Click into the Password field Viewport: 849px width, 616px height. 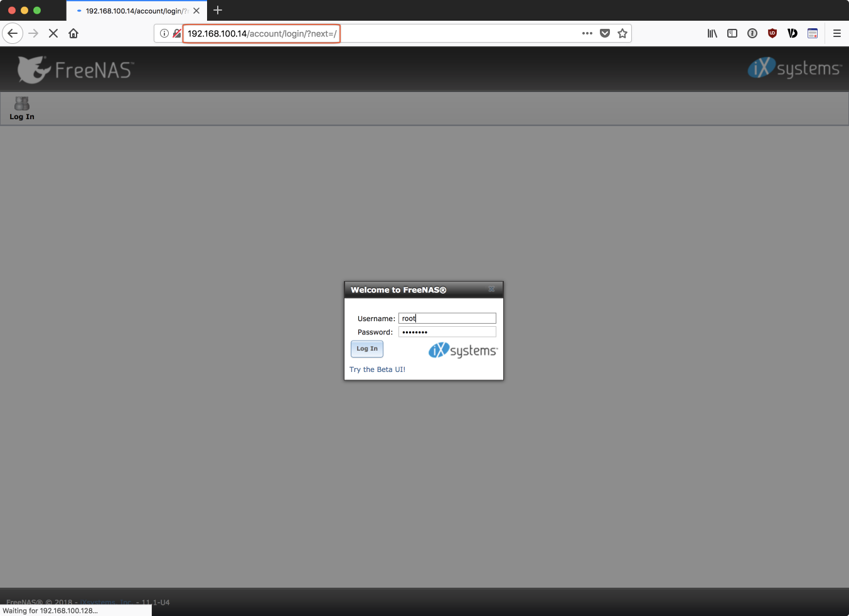pos(447,332)
